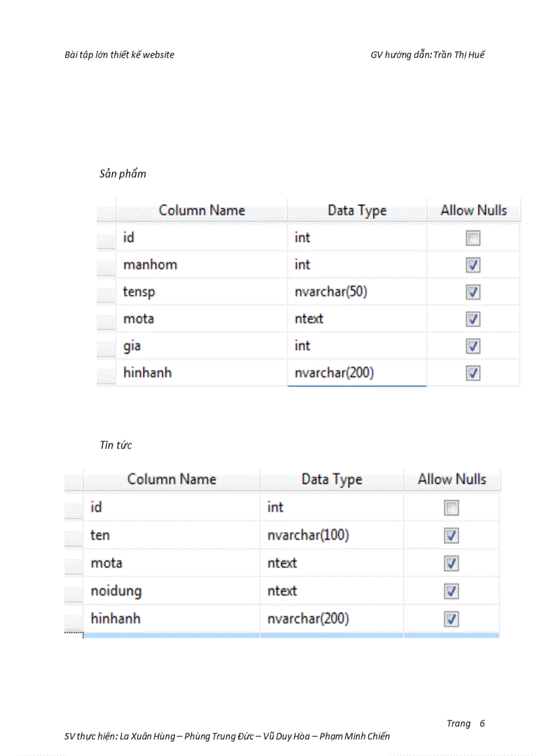Click Allow Nulls header in Sản phẩm table
This screenshot has width=549, height=756.
click(x=473, y=211)
